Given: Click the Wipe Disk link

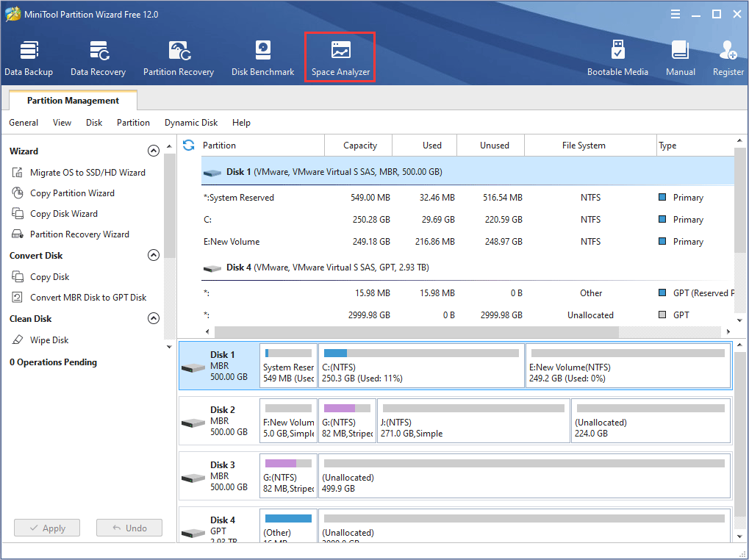Looking at the screenshot, I should coord(49,340).
